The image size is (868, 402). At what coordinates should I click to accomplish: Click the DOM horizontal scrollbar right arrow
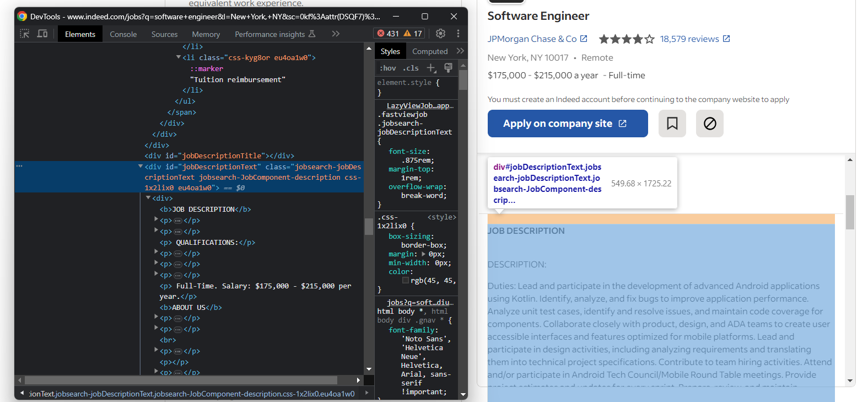[358, 380]
